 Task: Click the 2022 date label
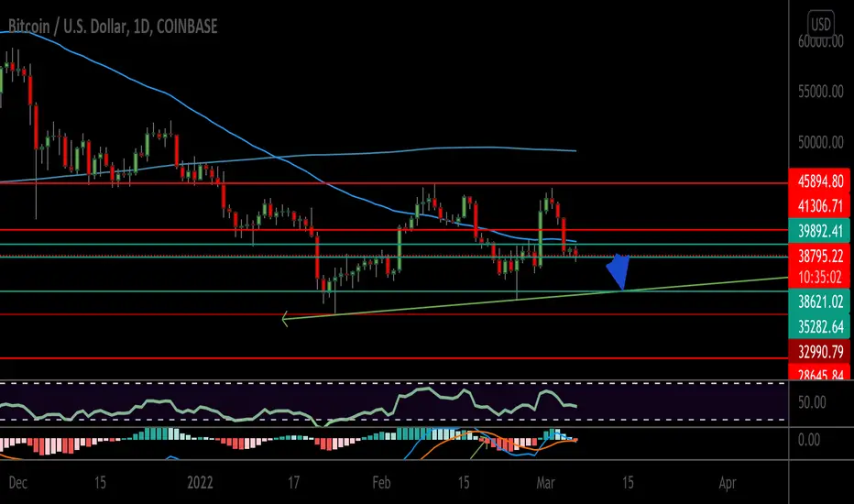click(200, 483)
